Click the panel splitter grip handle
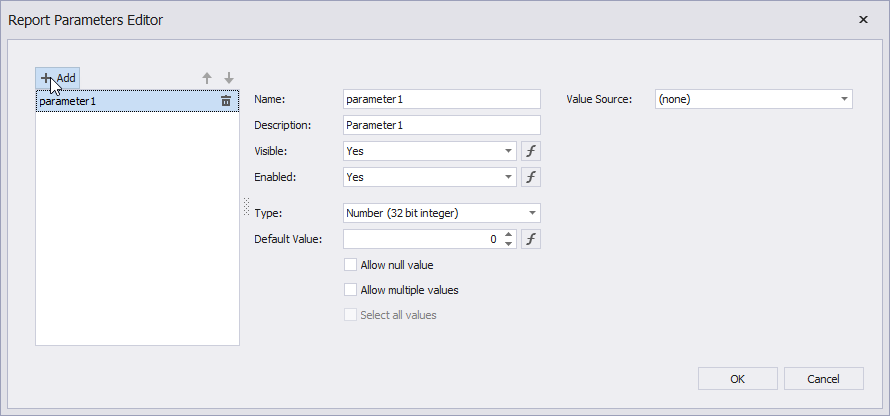Screen dimensions: 890x416 tap(246, 205)
